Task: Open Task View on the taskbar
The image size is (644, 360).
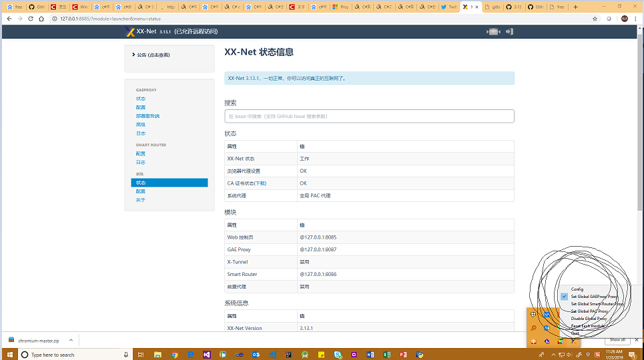Action: [x=141, y=354]
